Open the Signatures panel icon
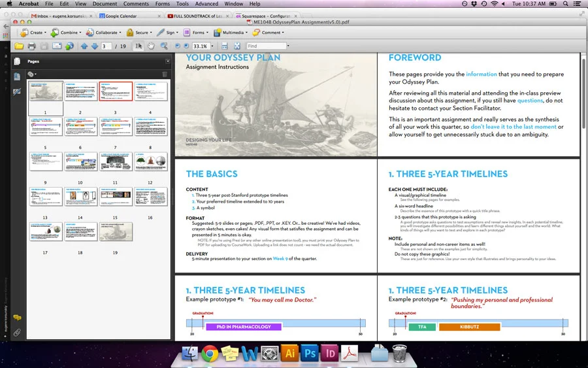 click(x=17, y=92)
